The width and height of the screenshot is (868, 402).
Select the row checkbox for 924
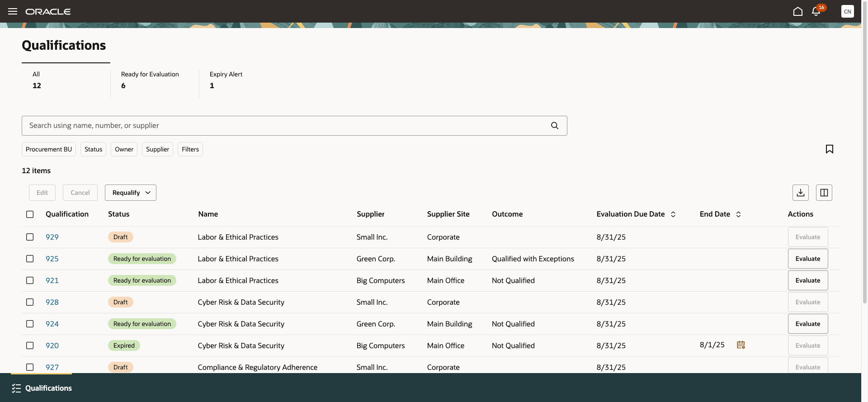30,324
